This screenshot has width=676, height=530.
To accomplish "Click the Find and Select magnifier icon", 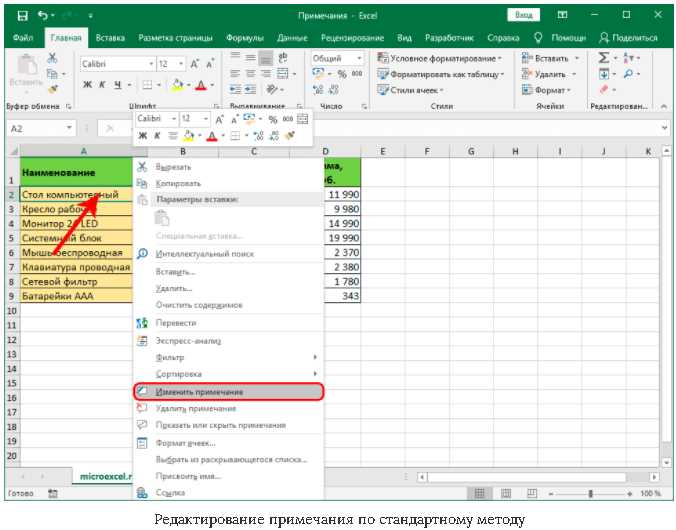I will (628, 74).
